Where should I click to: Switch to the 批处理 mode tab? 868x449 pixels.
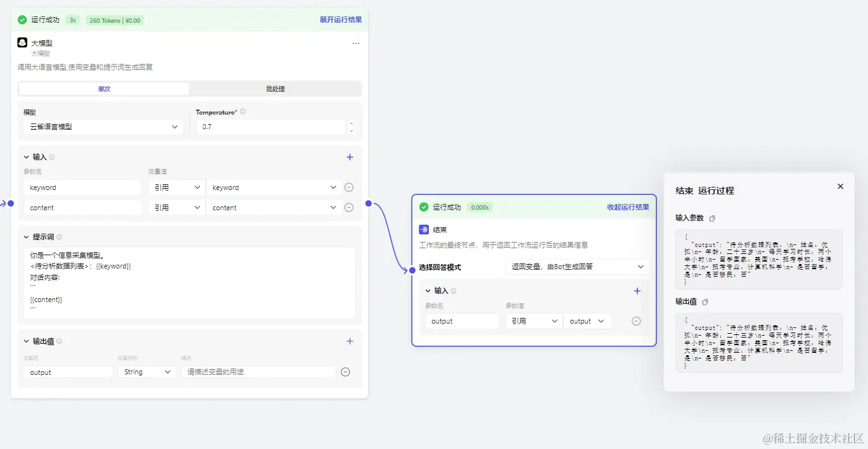pos(275,89)
